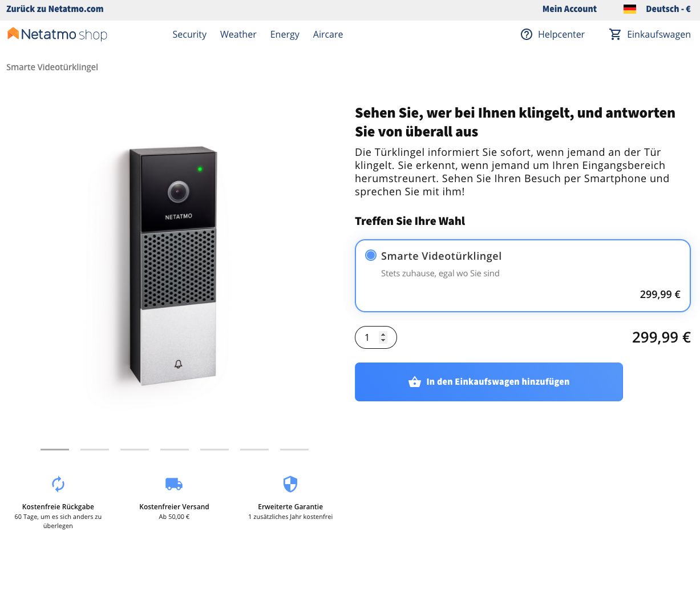This screenshot has height=604, width=700.
Task: Click the doorbell product image
Action: point(173,266)
